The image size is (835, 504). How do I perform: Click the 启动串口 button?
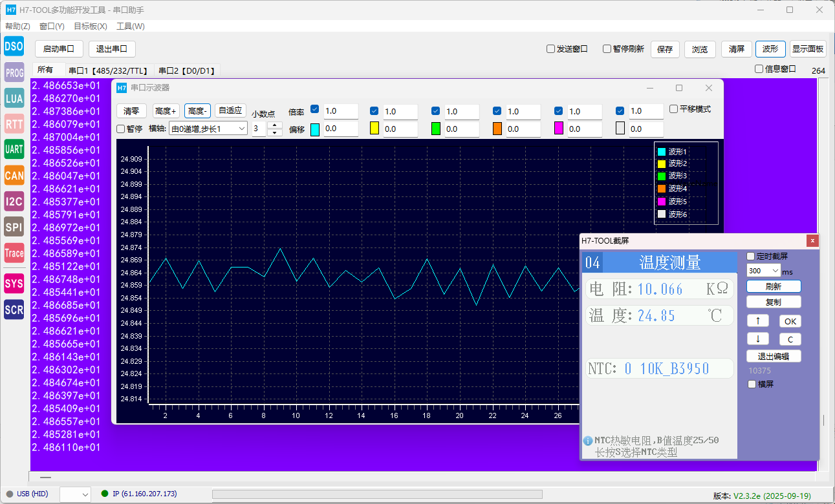point(59,48)
